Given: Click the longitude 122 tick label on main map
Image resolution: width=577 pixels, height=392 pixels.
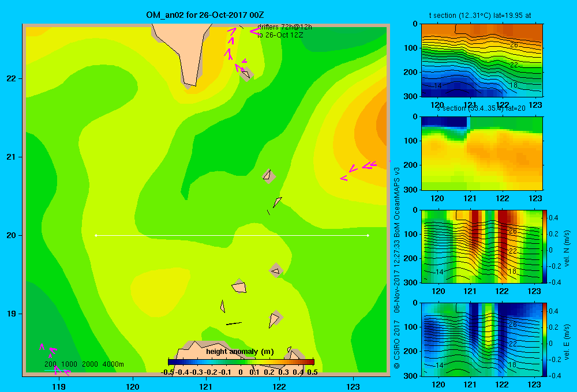Looking at the screenshot, I should pos(279,386).
